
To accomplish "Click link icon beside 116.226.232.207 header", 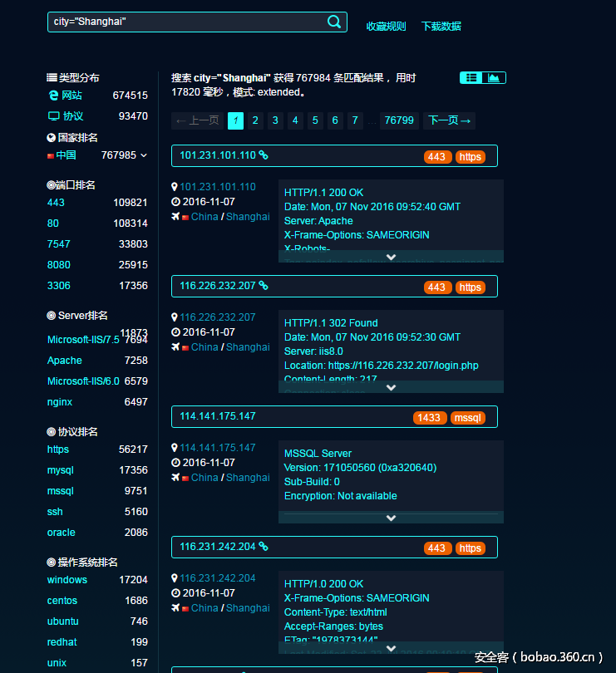I will pyautogui.click(x=264, y=286).
